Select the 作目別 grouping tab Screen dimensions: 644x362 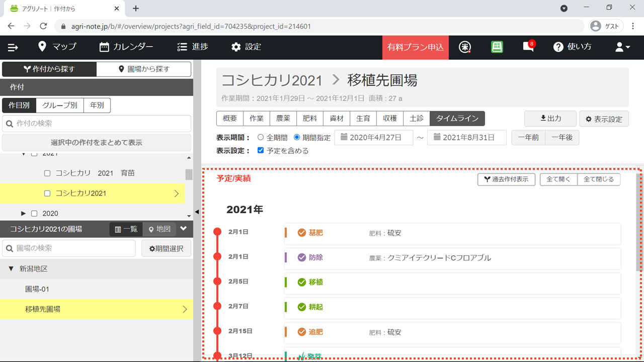[19, 105]
